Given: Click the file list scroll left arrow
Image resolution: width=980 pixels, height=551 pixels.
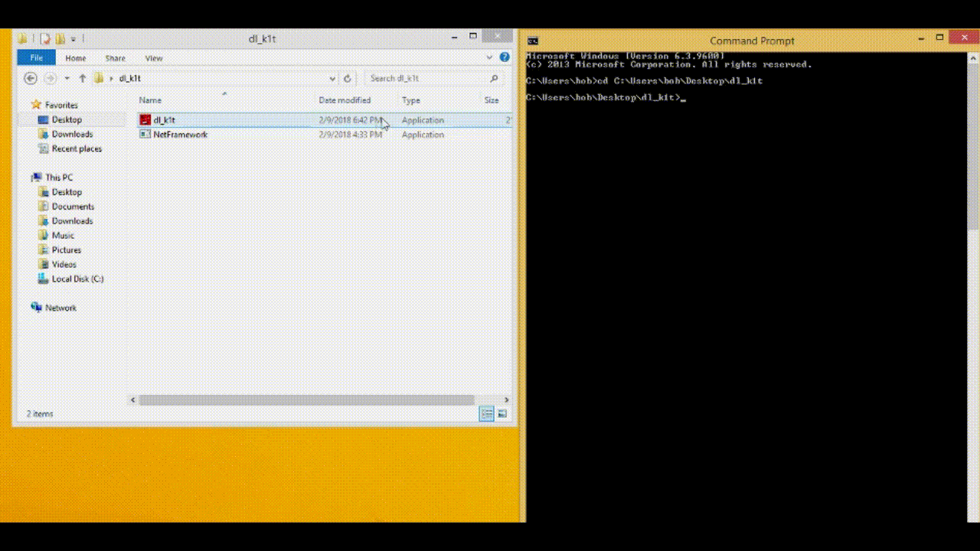Looking at the screenshot, I should pos(133,399).
